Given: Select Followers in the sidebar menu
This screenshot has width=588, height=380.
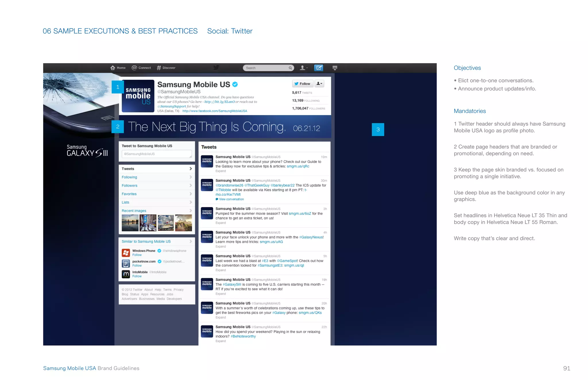Looking at the screenshot, I should tap(157, 186).
